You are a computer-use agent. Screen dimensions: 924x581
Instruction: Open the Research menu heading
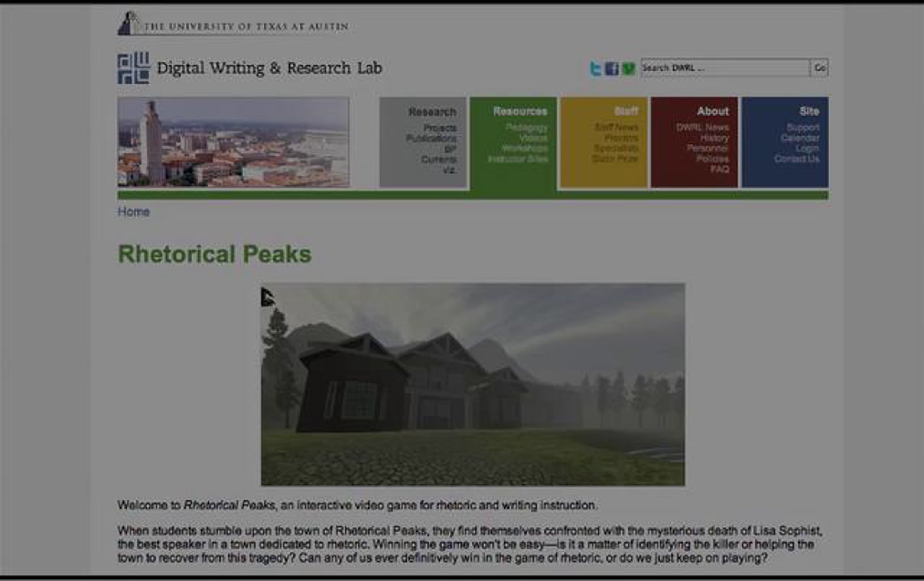point(432,112)
